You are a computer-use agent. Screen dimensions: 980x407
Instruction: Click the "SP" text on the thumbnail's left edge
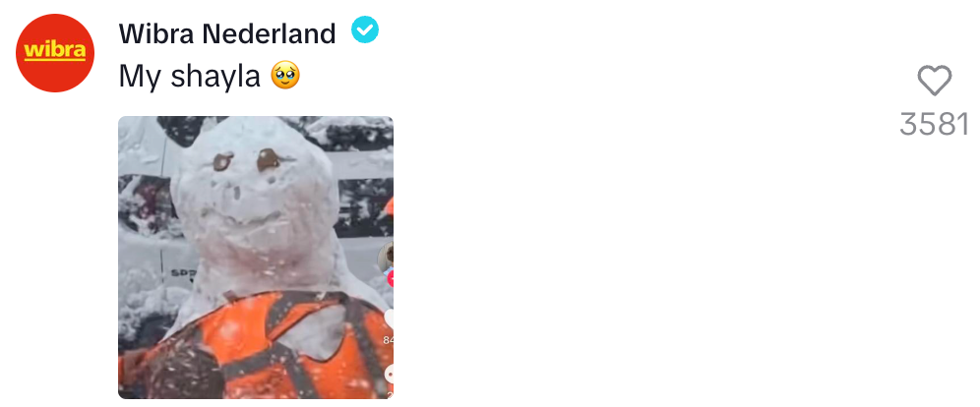[x=182, y=272]
